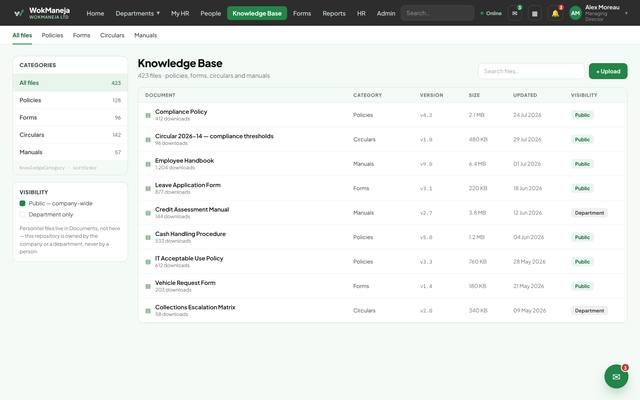This screenshot has height=400, width=640.
Task: Open the HR menu item
Action: 361,13
